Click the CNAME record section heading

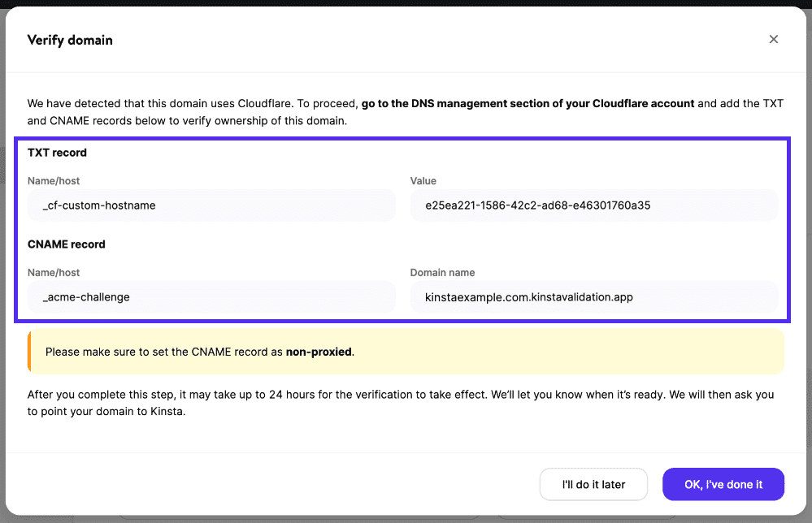(x=66, y=244)
